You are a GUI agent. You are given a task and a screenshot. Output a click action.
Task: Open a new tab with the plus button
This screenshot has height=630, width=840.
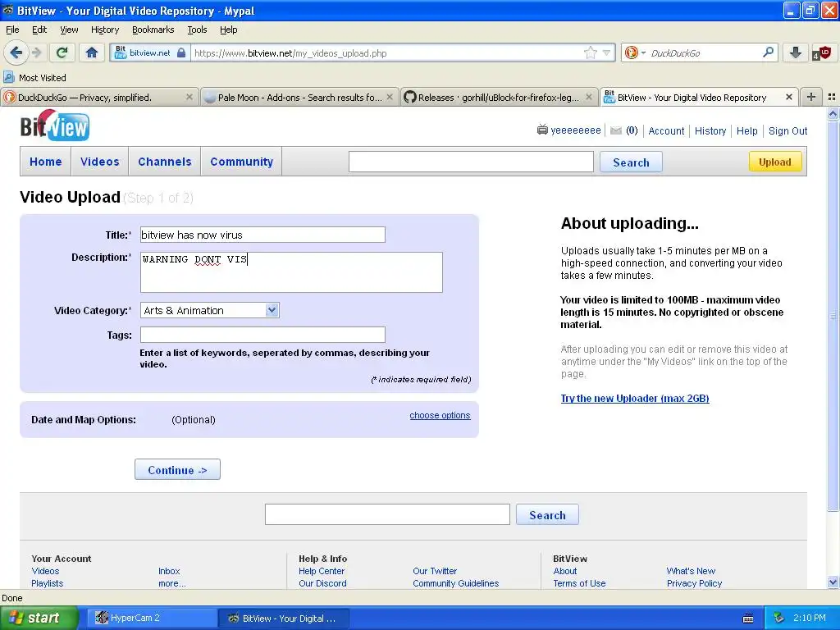pos(811,97)
